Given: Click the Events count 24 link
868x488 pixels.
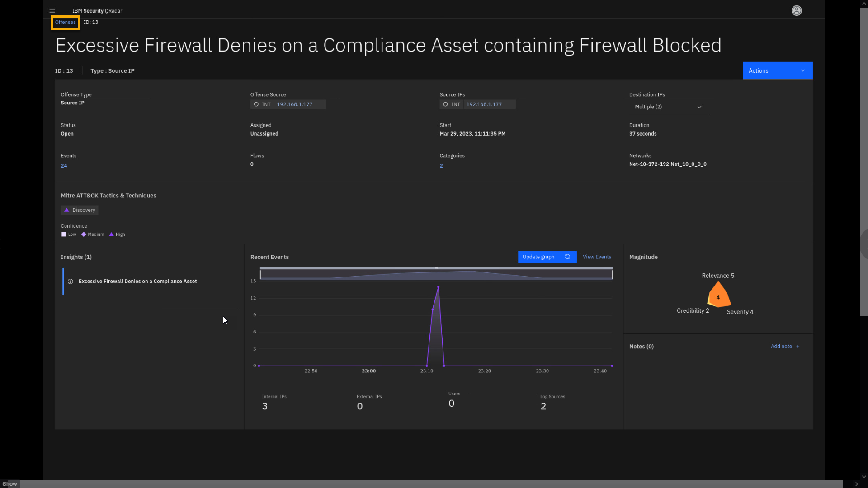Looking at the screenshot, I should [64, 166].
